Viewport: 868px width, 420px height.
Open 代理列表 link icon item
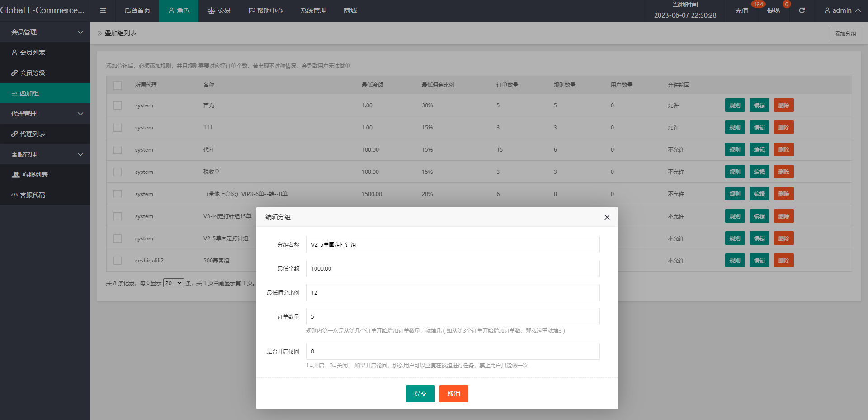coord(32,134)
